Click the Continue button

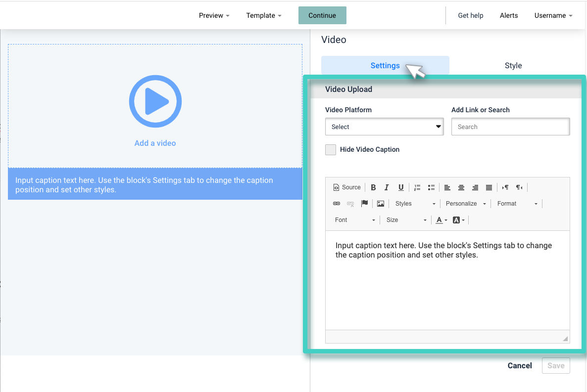point(322,15)
